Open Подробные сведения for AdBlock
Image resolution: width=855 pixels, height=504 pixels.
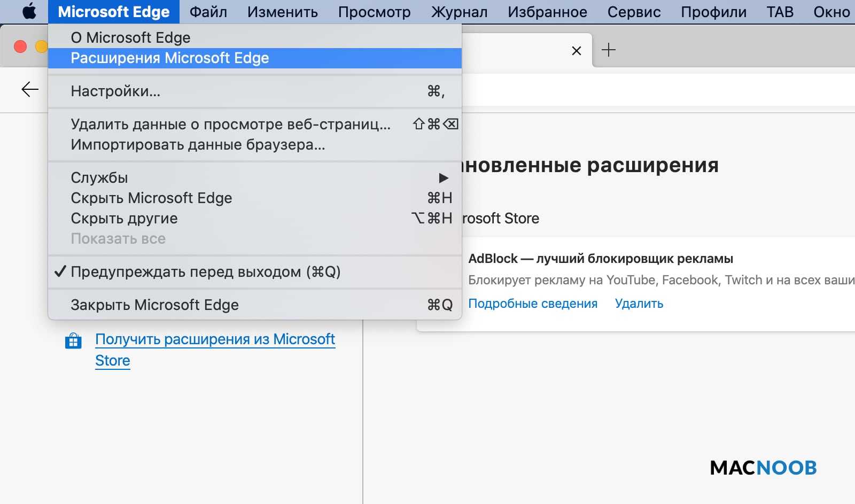point(533,304)
